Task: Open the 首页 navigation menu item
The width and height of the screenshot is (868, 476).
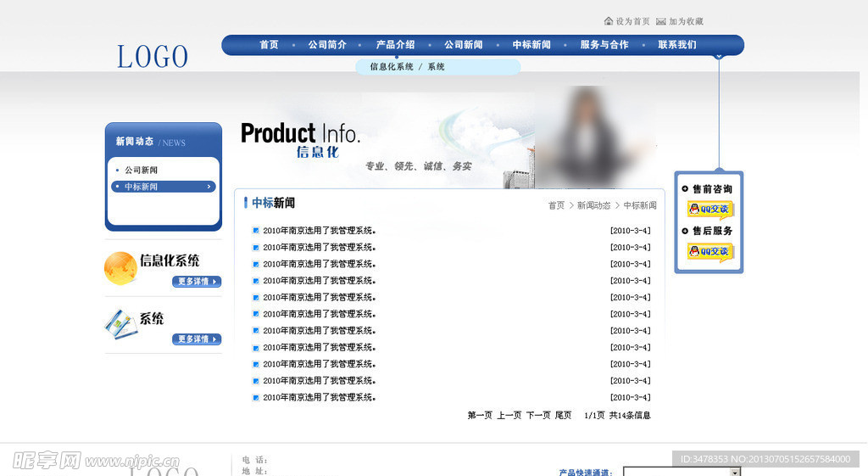Action: [x=269, y=44]
